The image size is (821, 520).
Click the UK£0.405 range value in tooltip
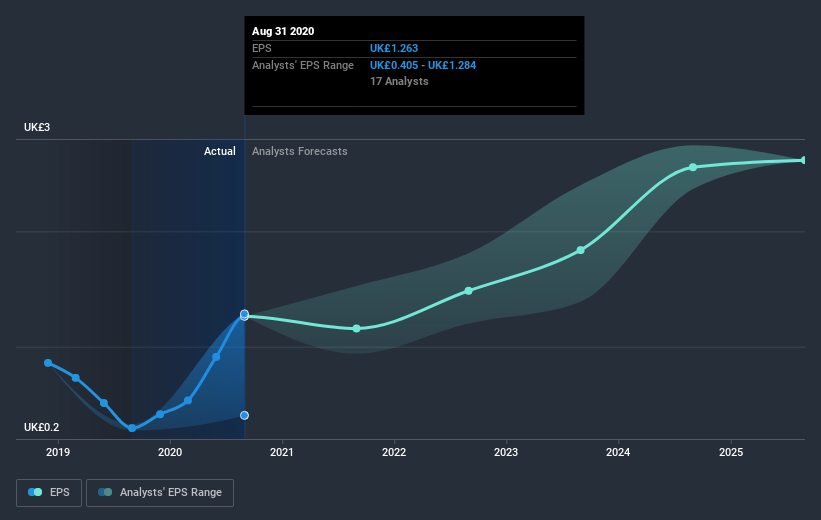click(394, 65)
